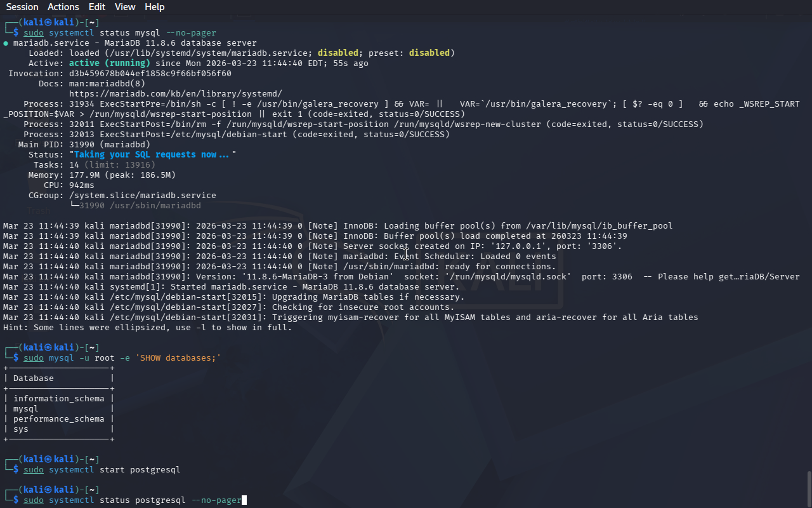Screen dimensions: 812x508
Task: Click the green mariadb.service status dot
Action: pyautogui.click(x=6, y=43)
